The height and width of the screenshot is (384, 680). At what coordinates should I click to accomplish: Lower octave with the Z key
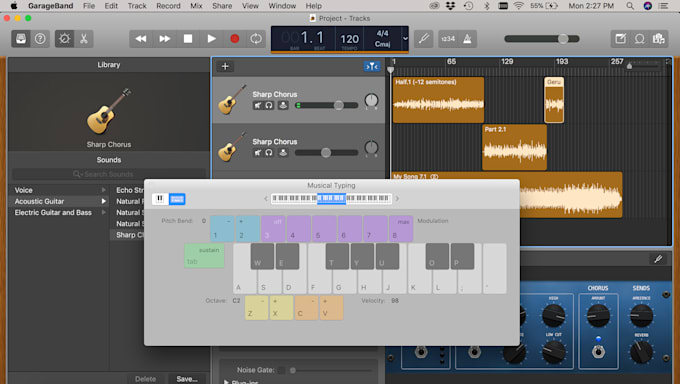(256, 308)
